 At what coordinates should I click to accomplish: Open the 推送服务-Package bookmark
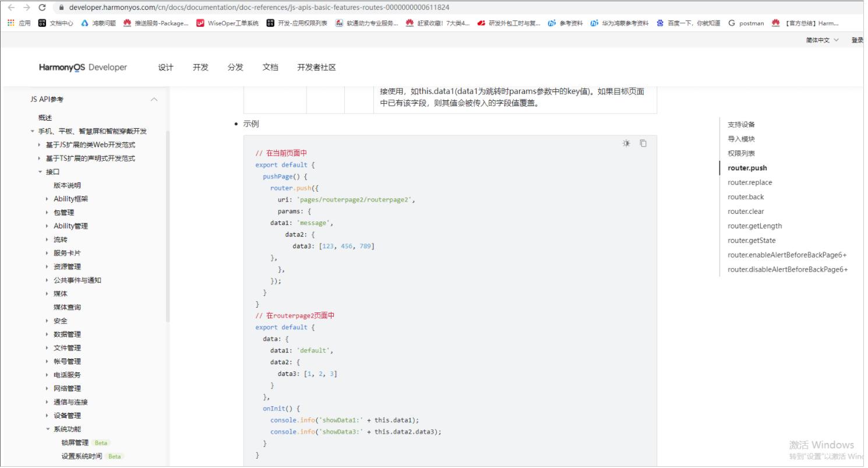click(x=156, y=23)
